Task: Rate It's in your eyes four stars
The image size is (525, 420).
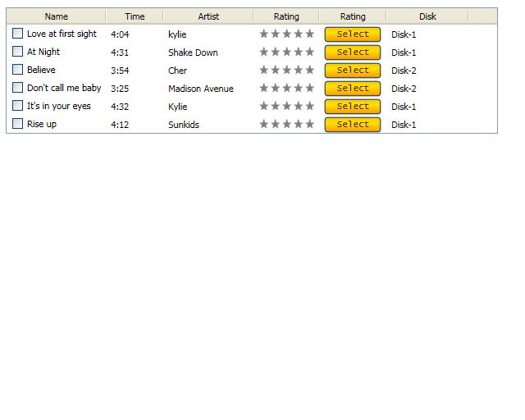Action: (299, 106)
